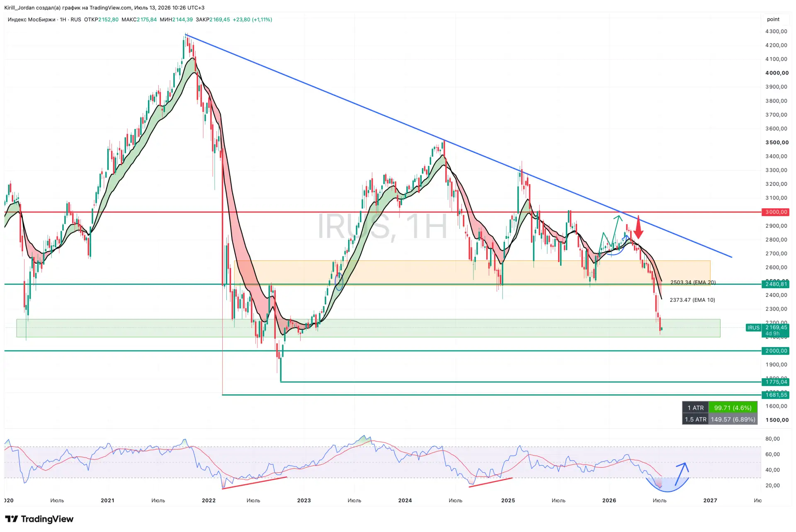Click the ОТКР 2152,80 open value
The width and height of the screenshot is (796, 532).
pos(101,19)
